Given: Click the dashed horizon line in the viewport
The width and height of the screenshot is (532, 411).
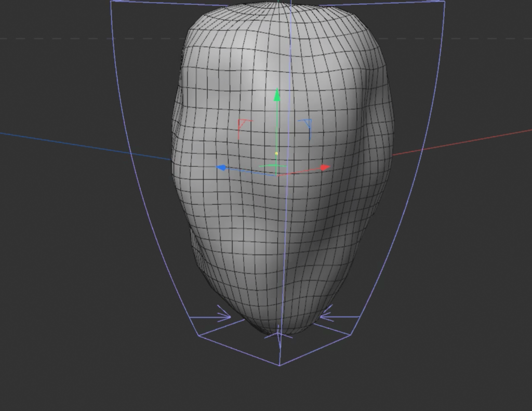Looking at the screenshot, I should coord(78,38).
